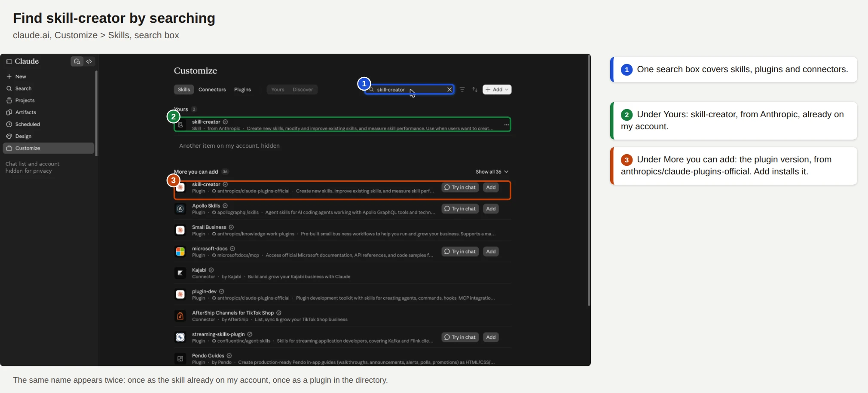Click Try in chat for streaming-skills-plugin
This screenshot has height=393, width=868.
pos(460,337)
